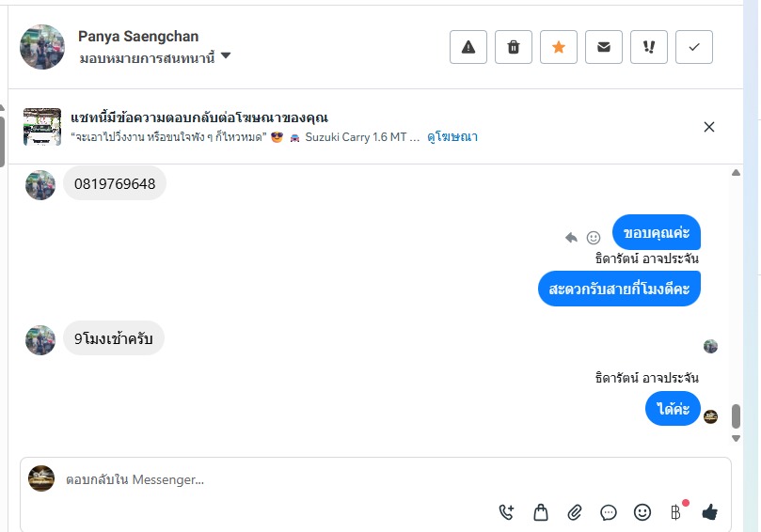
Task: Open saved replies speech bubble icon
Action: pos(609,512)
